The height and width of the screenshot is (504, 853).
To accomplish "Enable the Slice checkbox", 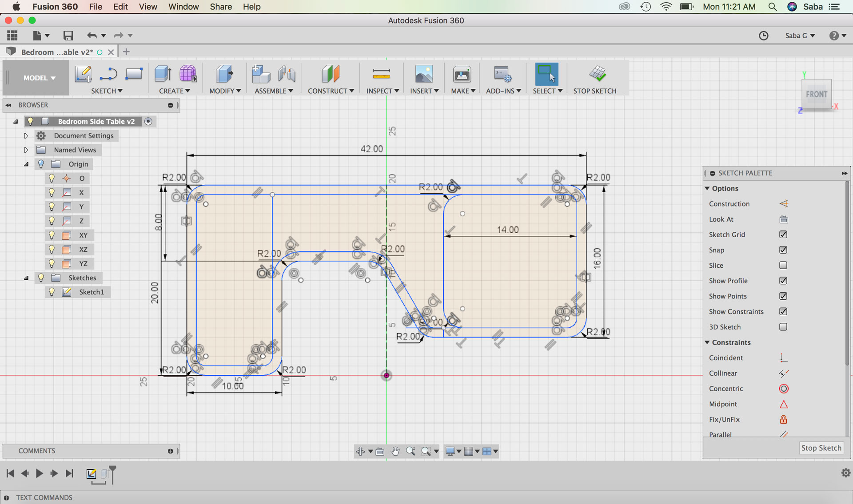I will 783,265.
